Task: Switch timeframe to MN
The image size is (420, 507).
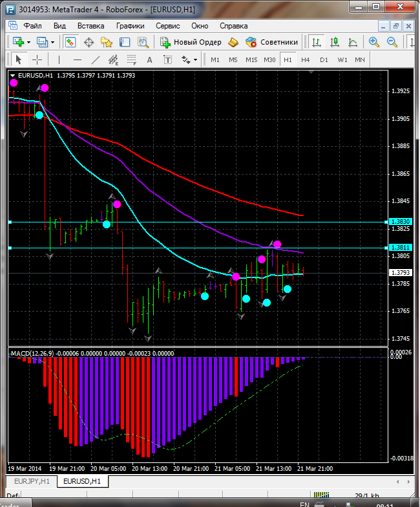Action: click(x=359, y=59)
